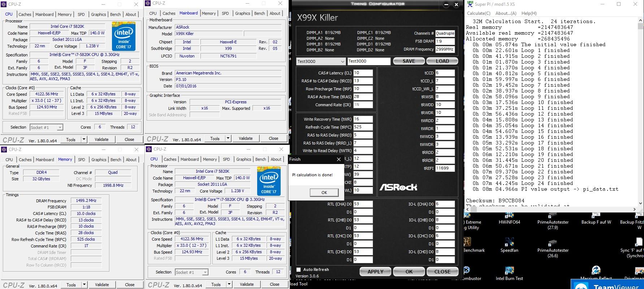Open the Calculate(C) menu in Super PI
Viewport: 644px width, 289px height.
[x=479, y=13]
